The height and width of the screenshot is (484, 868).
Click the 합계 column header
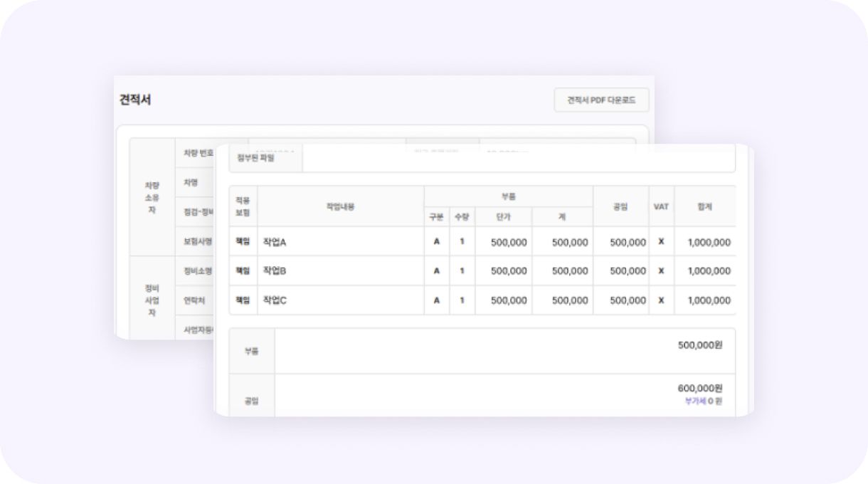(704, 206)
